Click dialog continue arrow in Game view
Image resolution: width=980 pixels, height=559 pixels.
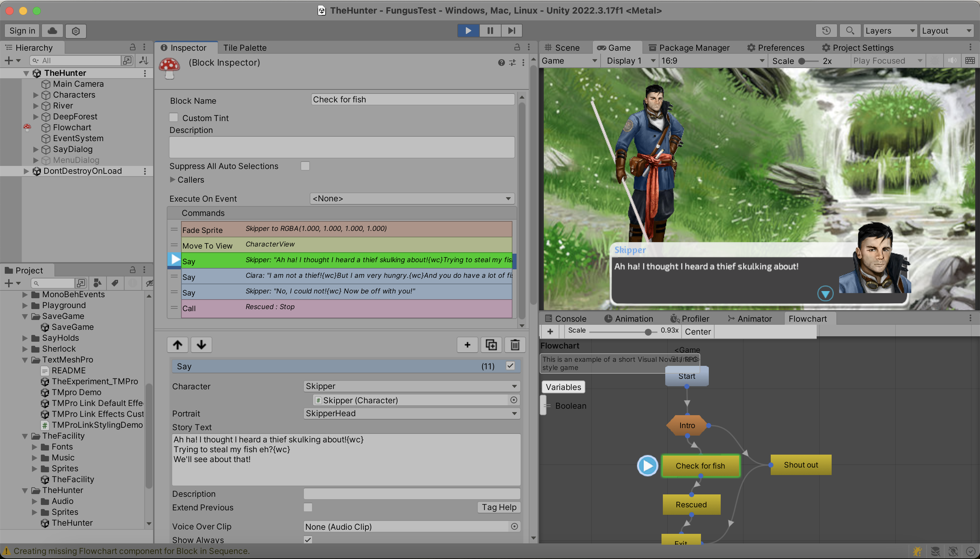[825, 294]
